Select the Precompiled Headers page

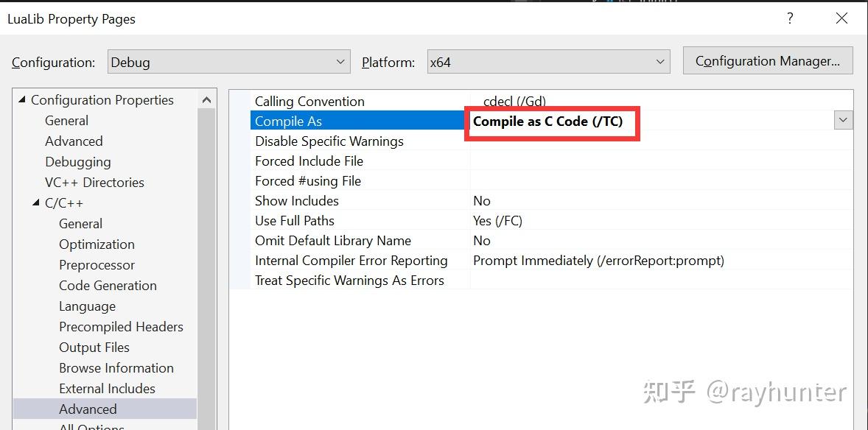(121, 326)
